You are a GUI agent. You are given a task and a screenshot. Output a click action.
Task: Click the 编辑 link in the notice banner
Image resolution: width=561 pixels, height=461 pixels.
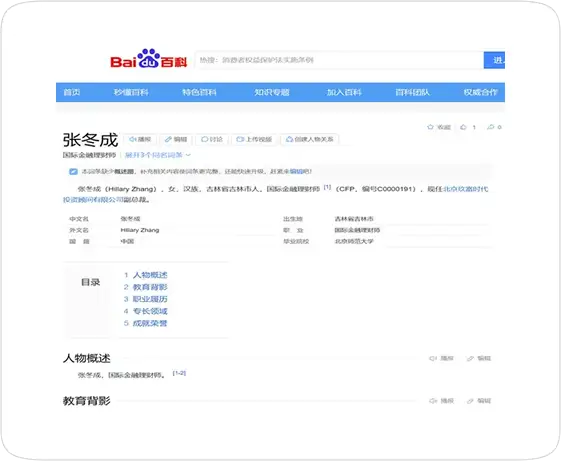(x=296, y=171)
